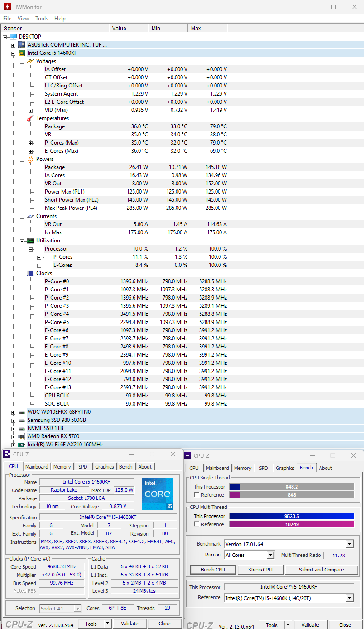Switch to About tab in Bench window
The height and width of the screenshot is (629, 364).
coord(326,468)
